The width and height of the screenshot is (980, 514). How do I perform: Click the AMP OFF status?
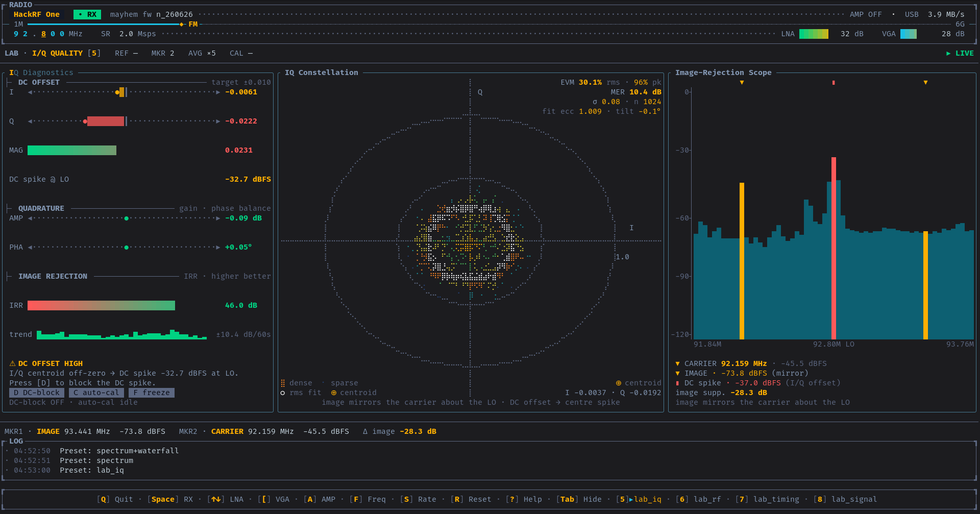tap(866, 14)
